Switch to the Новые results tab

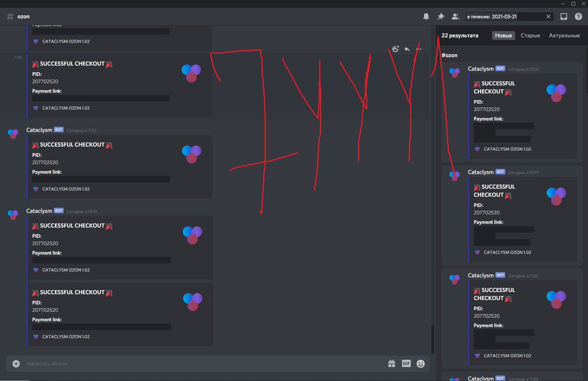[x=503, y=35]
